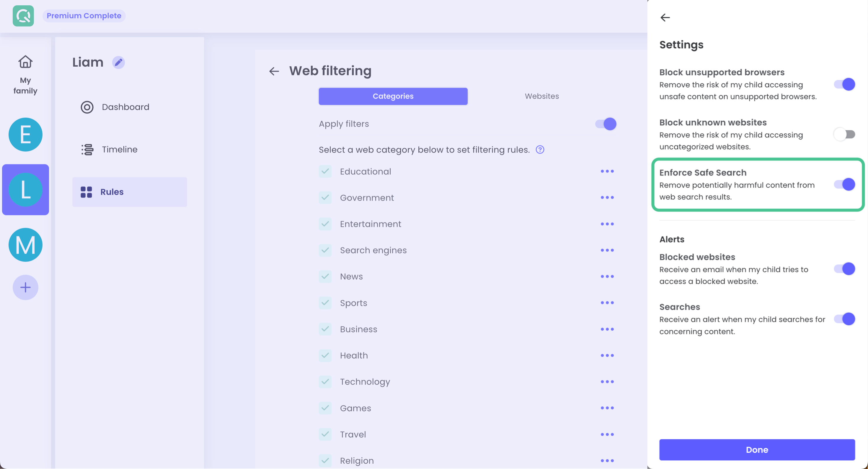Select the Dashboard icon for Liam
Image resolution: width=868 pixels, height=469 pixels.
pos(87,107)
